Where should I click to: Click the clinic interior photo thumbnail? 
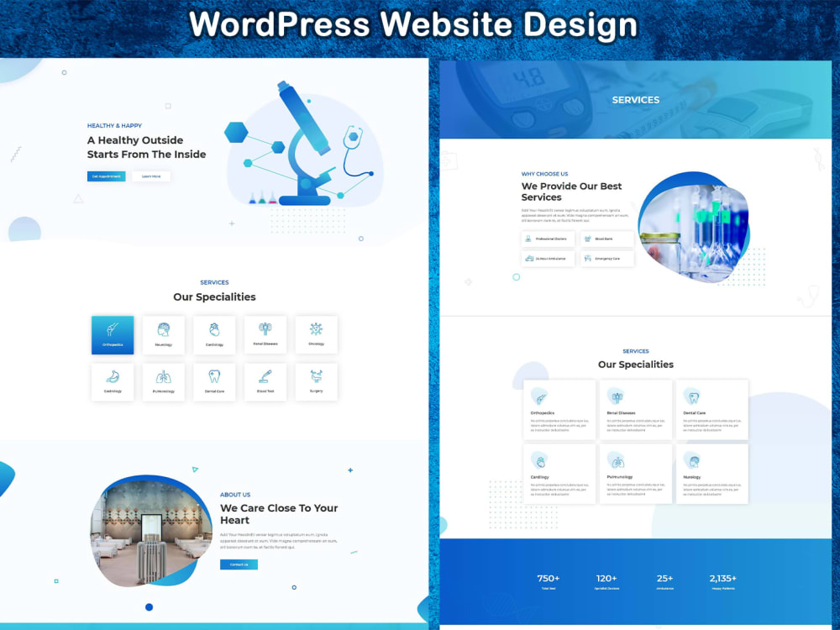click(x=151, y=531)
